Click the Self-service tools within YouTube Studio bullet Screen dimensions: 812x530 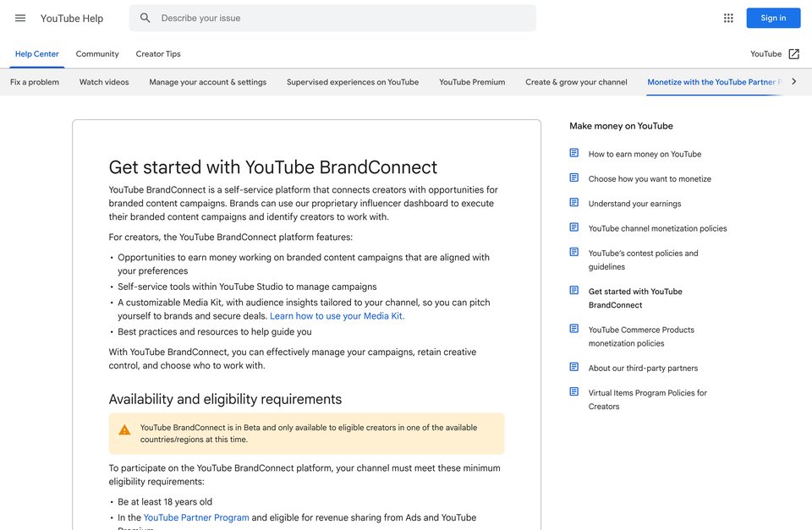tap(247, 287)
